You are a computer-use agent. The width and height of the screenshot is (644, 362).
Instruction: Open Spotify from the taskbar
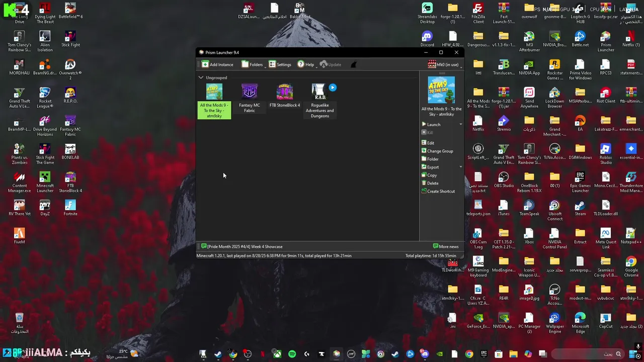coord(292,354)
